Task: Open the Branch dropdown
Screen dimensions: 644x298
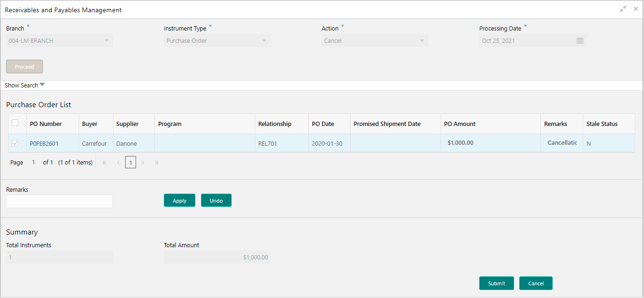Action: [59, 40]
